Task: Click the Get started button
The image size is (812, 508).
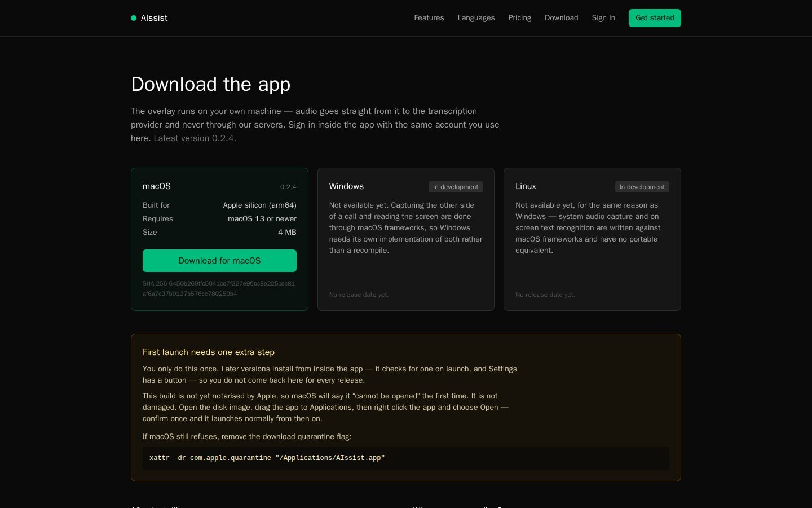Action: tap(655, 18)
